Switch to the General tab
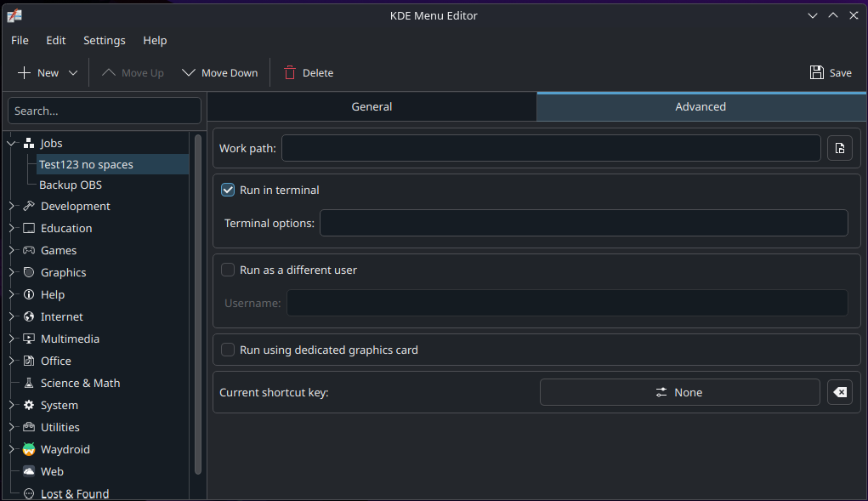The image size is (868, 501). [372, 106]
